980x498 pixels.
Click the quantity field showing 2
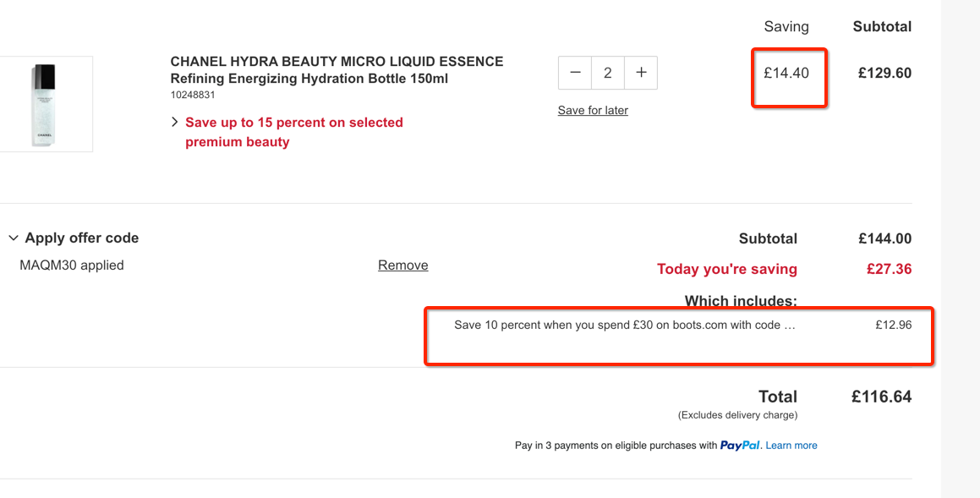(607, 73)
